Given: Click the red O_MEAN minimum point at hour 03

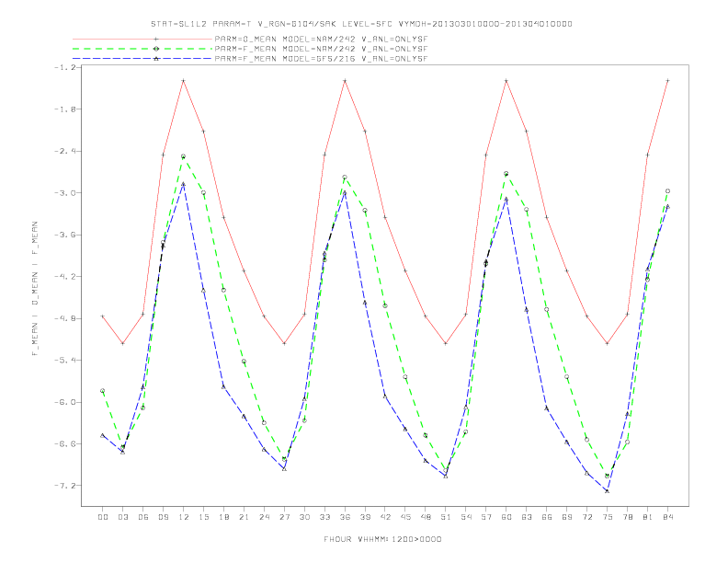Looking at the screenshot, I should click(122, 343).
